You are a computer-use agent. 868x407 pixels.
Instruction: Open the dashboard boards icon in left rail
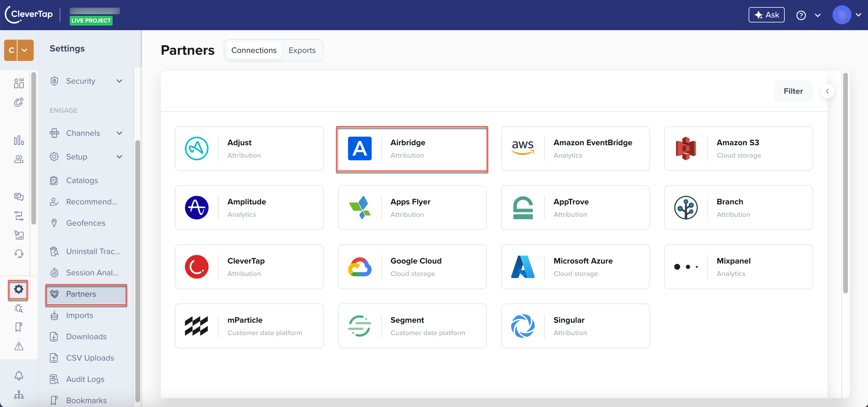click(x=19, y=83)
